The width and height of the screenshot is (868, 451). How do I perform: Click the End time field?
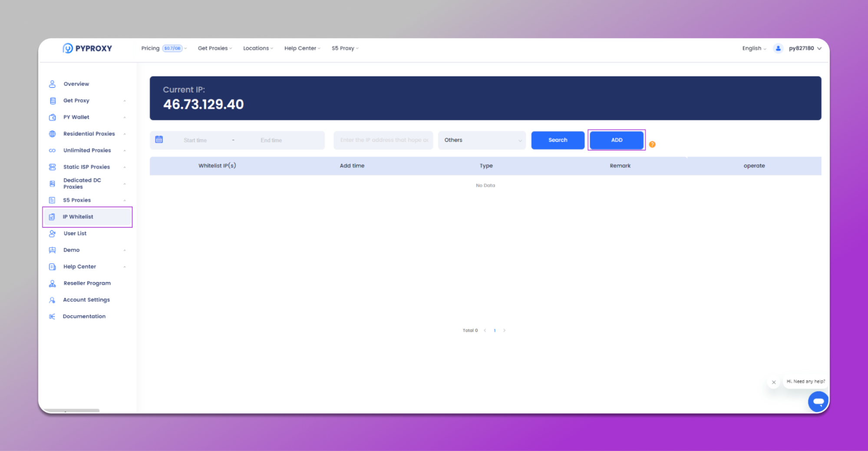click(x=271, y=140)
